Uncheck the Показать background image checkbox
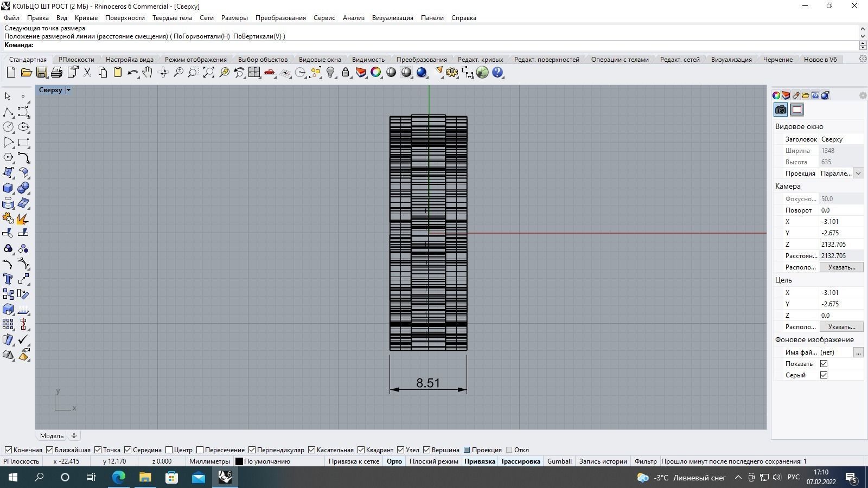868x488 pixels. click(x=824, y=364)
